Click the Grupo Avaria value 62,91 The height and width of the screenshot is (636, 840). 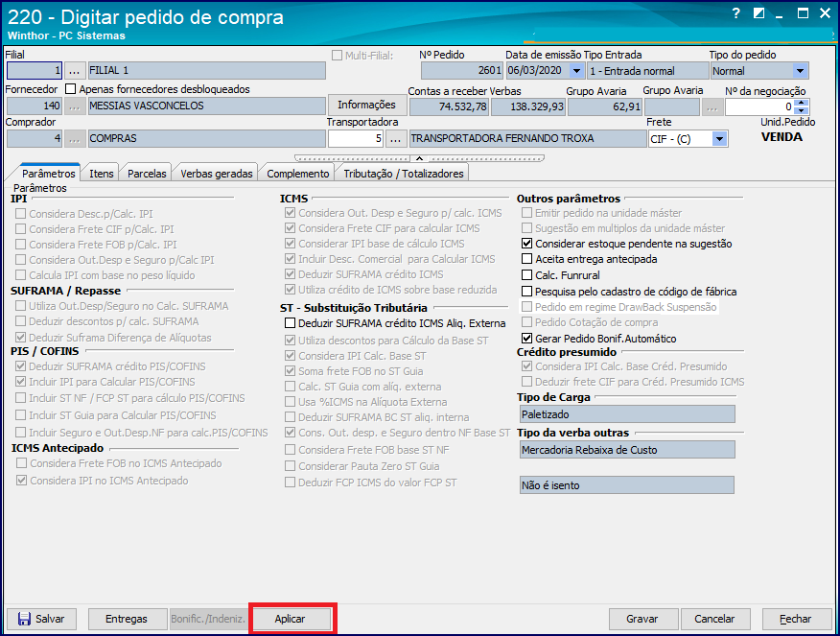[604, 107]
